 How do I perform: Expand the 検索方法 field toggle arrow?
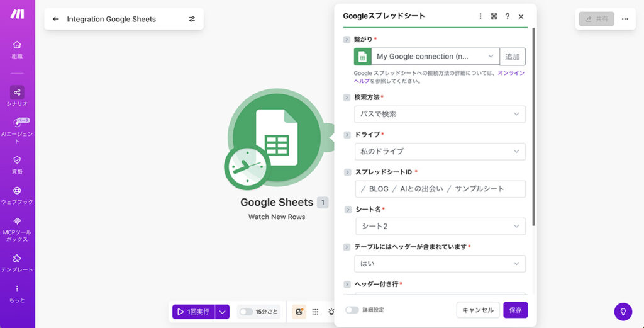[347, 98]
